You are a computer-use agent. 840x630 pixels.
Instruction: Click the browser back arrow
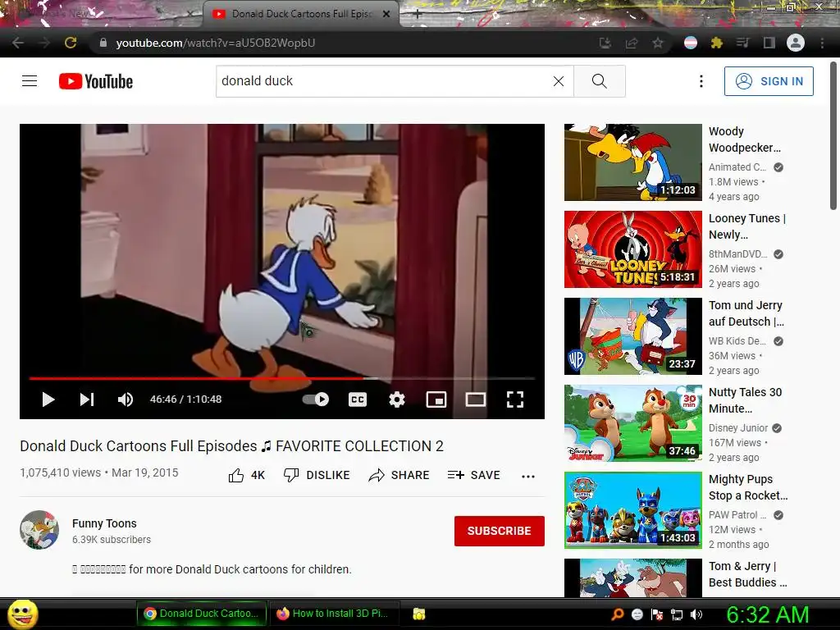18,43
